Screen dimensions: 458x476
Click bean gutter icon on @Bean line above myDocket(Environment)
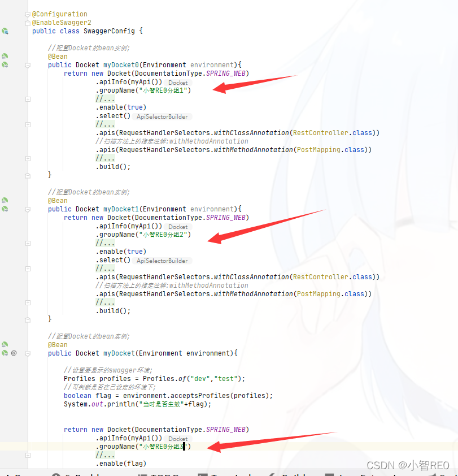(x=5, y=344)
